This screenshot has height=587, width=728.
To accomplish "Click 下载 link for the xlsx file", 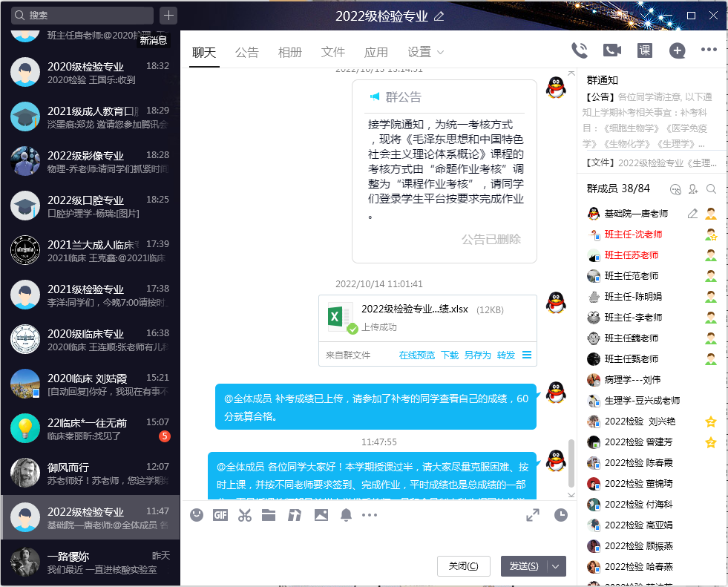I will [450, 355].
